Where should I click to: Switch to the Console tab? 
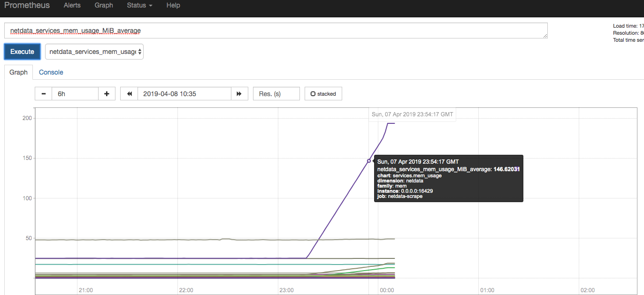pos(51,72)
